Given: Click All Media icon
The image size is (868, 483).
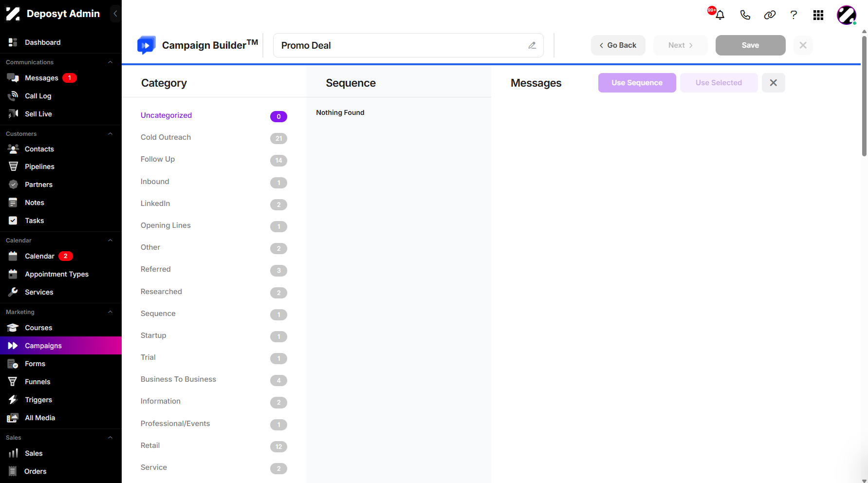Looking at the screenshot, I should (13, 418).
